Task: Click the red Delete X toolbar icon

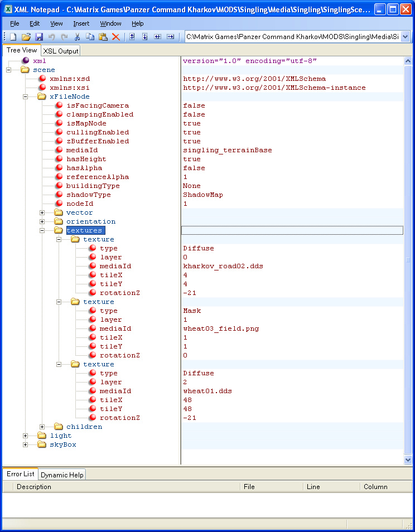Action: [x=115, y=37]
